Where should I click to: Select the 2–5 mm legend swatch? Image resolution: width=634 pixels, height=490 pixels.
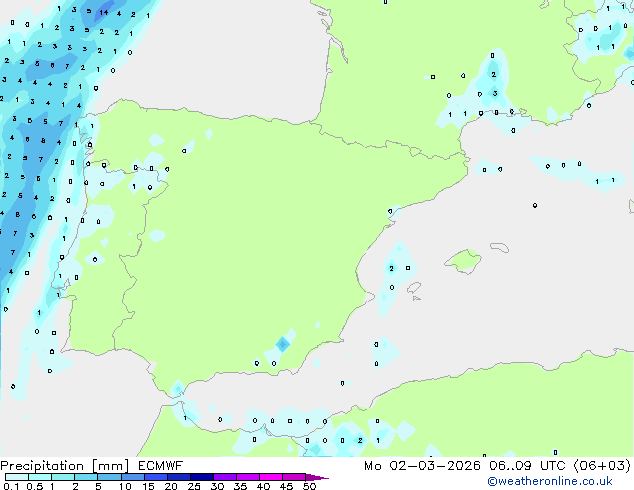click(86, 477)
